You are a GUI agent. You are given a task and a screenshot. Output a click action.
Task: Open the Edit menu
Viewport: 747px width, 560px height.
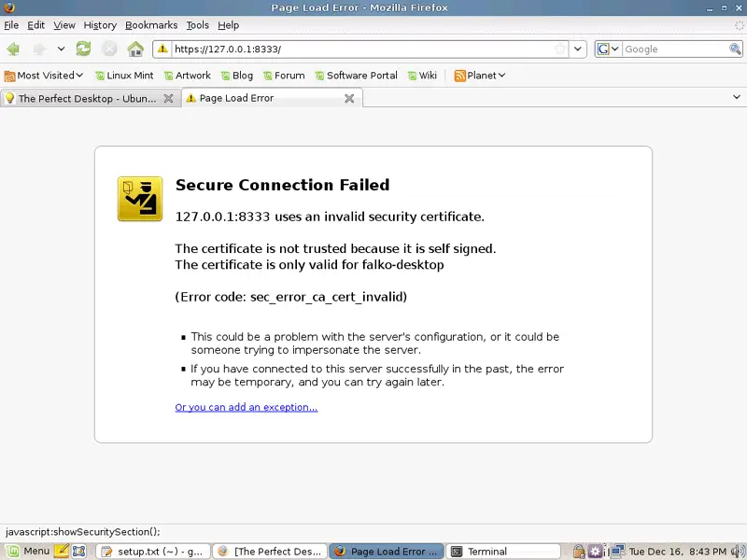[x=35, y=25]
